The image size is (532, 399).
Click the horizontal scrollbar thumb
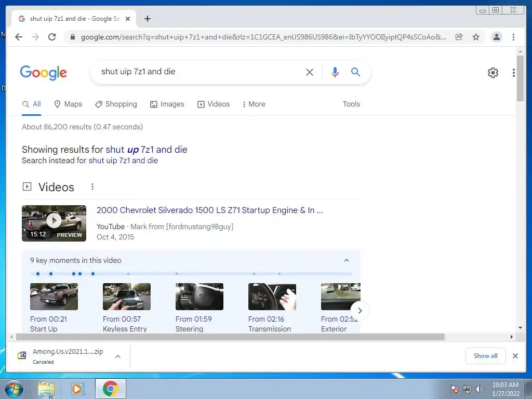tap(230, 337)
